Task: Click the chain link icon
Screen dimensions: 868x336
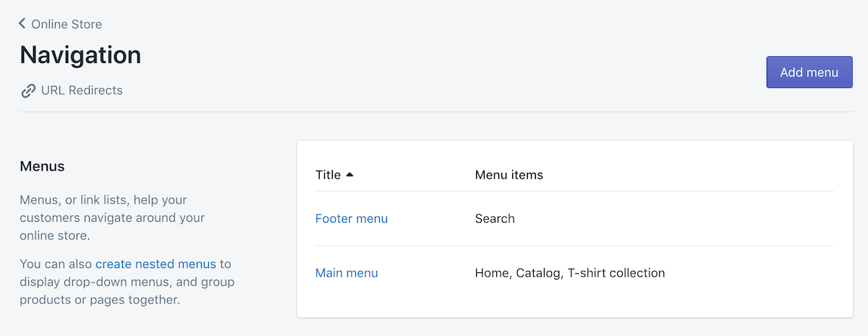Action: pyautogui.click(x=28, y=91)
